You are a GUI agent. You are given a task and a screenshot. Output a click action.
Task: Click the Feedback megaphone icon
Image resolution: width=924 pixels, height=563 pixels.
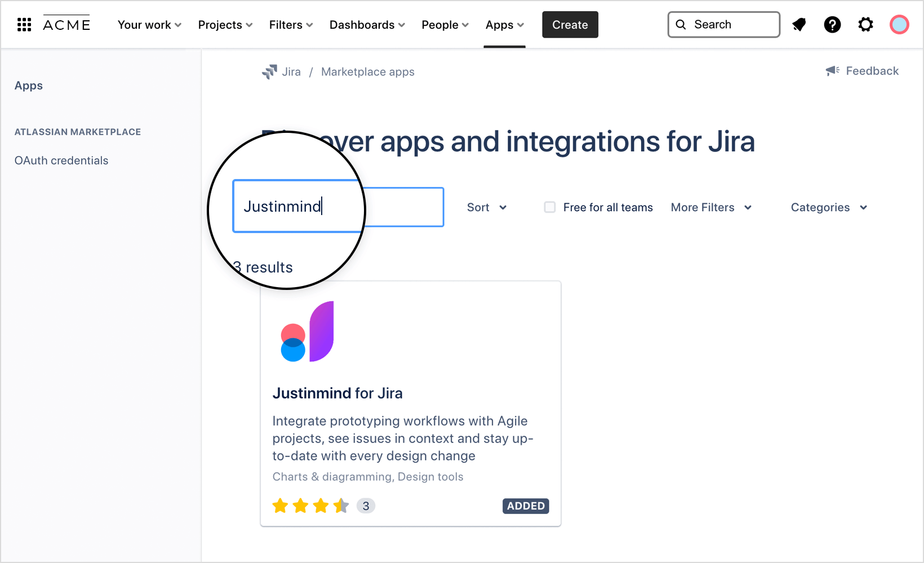[832, 71]
